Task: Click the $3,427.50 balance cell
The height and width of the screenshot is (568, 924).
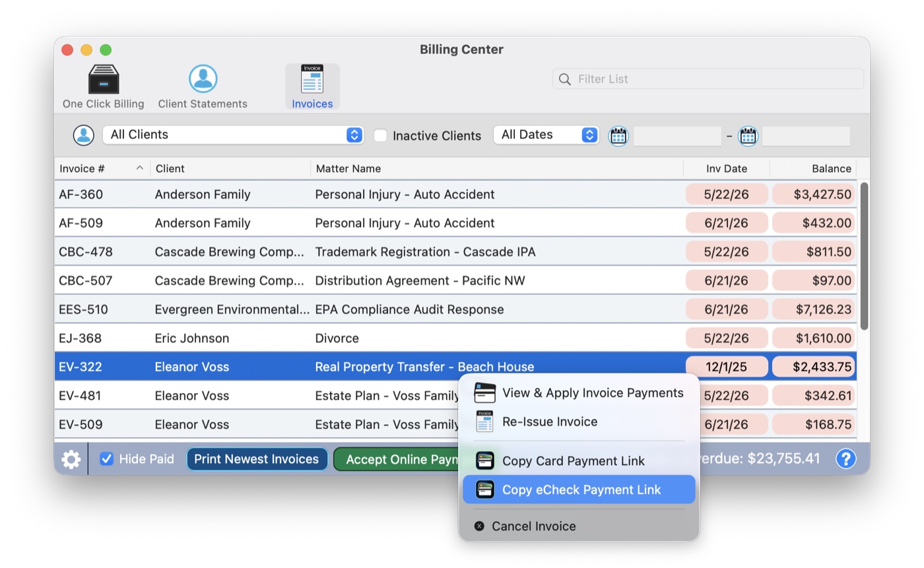Action: (x=814, y=195)
